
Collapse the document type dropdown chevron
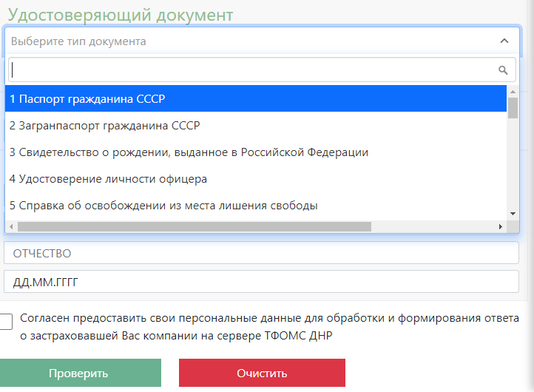coord(504,41)
